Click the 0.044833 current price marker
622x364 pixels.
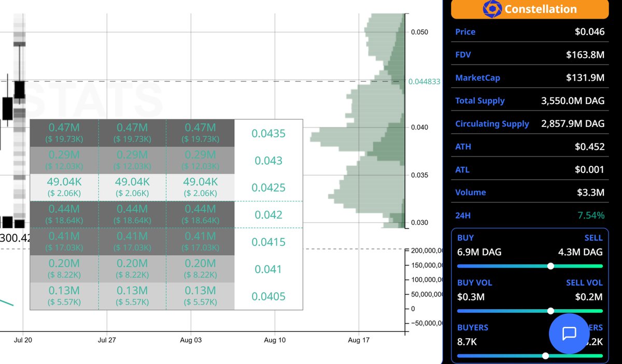[424, 81]
